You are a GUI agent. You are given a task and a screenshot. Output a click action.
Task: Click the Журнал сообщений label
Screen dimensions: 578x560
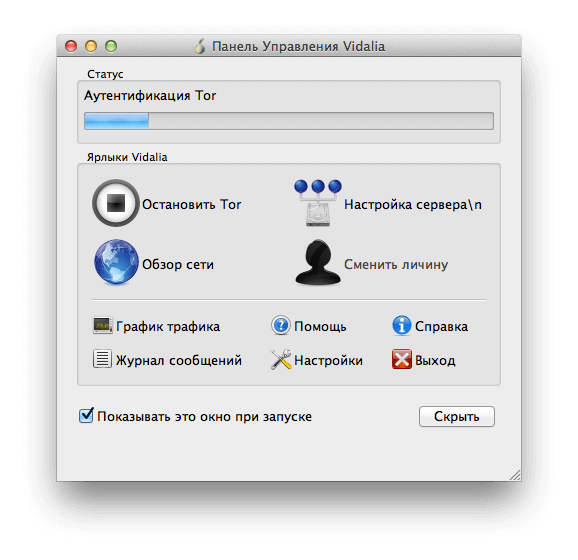click(x=179, y=360)
